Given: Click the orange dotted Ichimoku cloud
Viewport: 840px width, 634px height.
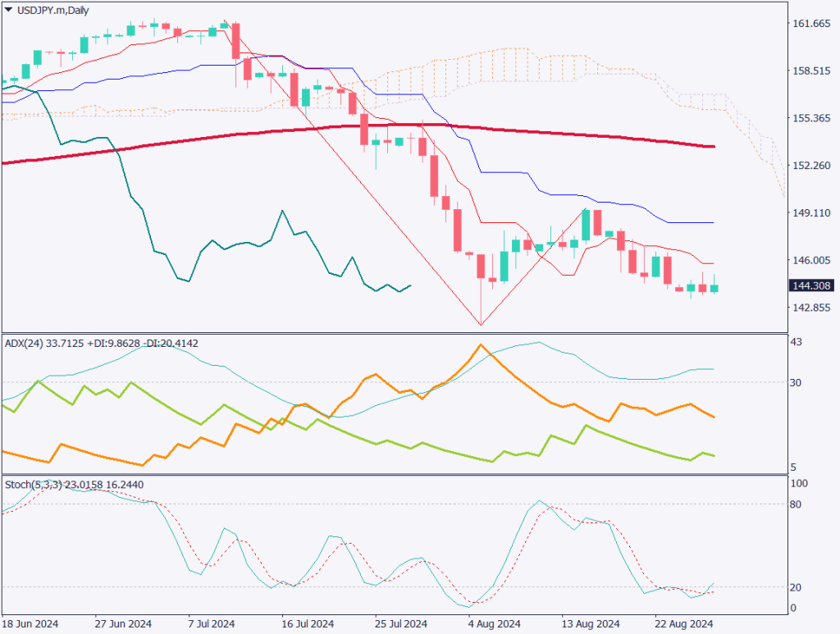Looking at the screenshot, I should [x=492, y=66].
